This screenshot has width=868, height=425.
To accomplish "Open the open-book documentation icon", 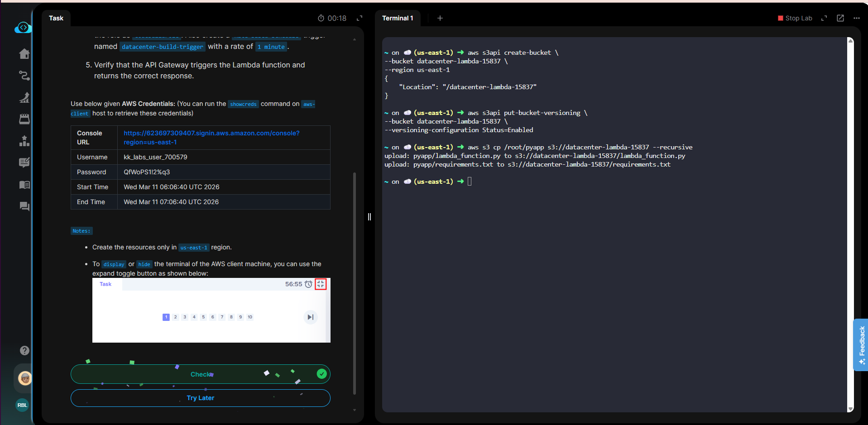I will pyautogui.click(x=24, y=185).
